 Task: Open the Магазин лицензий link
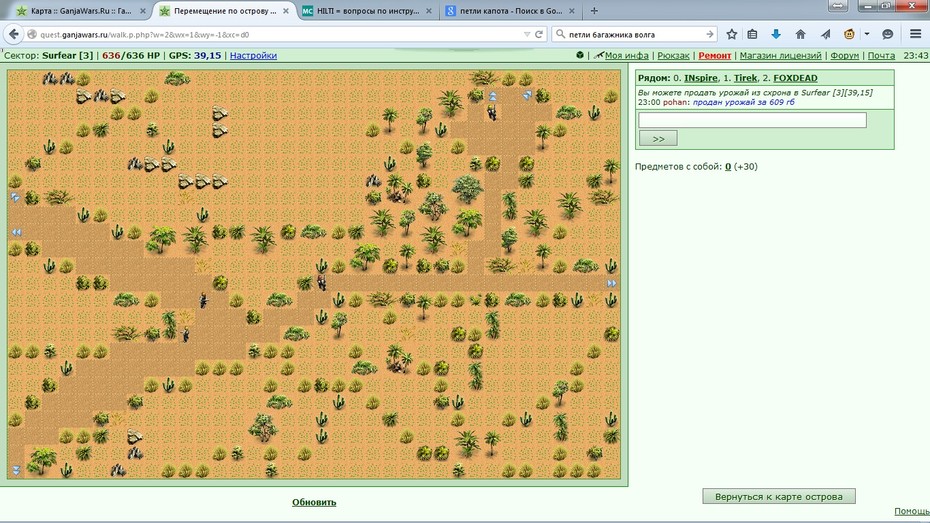click(x=781, y=55)
